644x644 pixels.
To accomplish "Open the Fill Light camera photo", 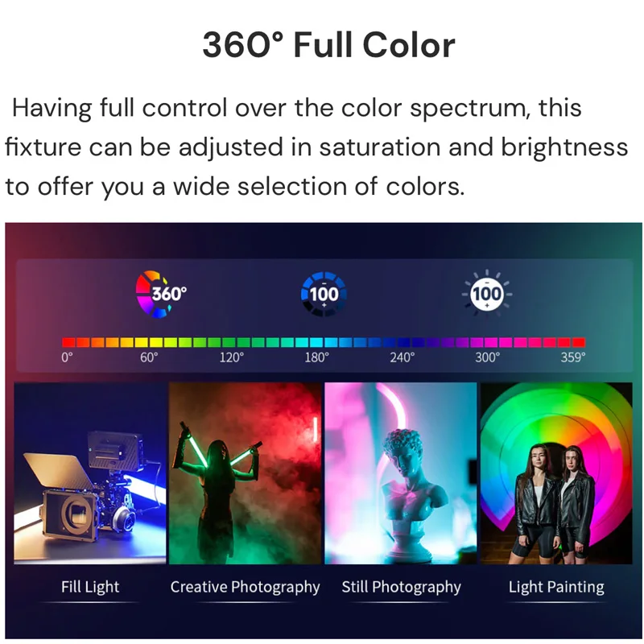I will pos(90,473).
